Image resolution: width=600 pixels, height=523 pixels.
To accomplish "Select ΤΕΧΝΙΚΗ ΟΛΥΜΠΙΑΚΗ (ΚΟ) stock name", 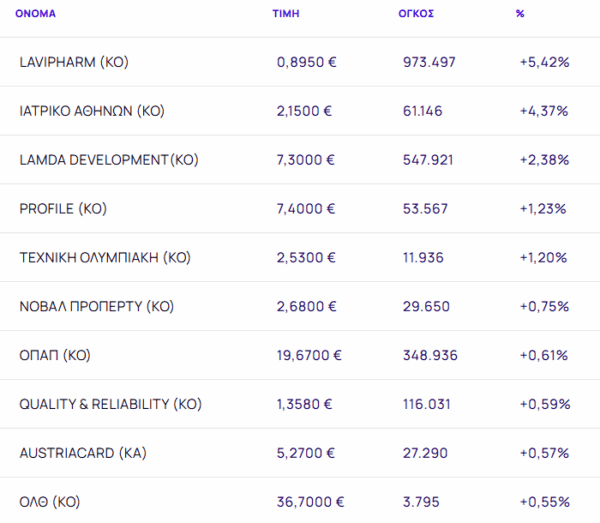I will (x=105, y=257).
